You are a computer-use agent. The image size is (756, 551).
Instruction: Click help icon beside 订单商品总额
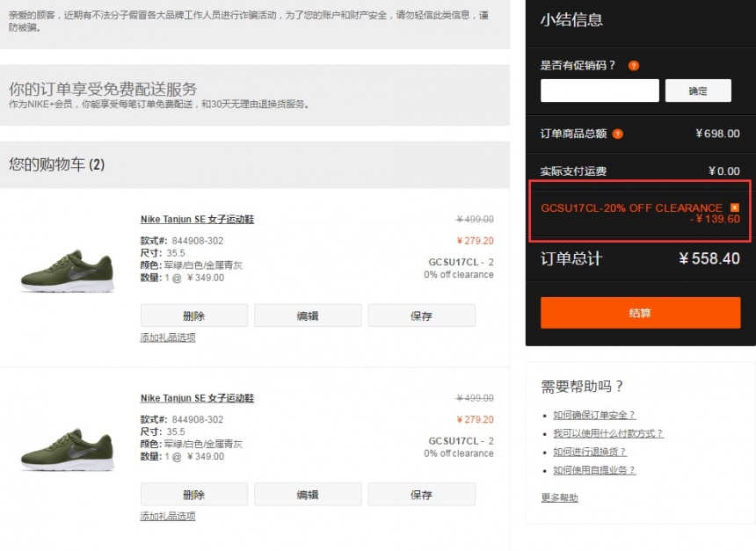coord(618,134)
